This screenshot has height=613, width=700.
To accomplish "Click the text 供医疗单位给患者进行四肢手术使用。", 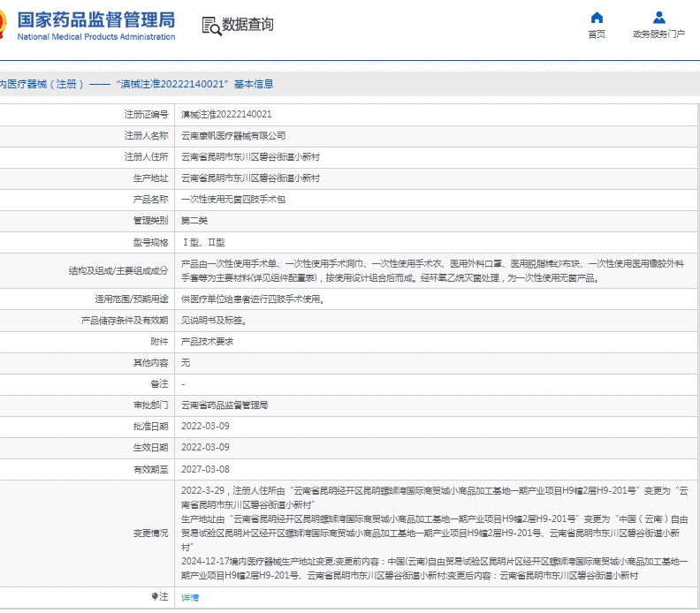I will coord(253,299).
